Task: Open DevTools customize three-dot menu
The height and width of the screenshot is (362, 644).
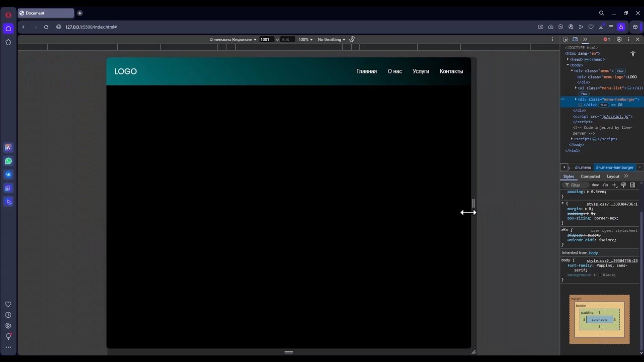Action: click(628, 39)
